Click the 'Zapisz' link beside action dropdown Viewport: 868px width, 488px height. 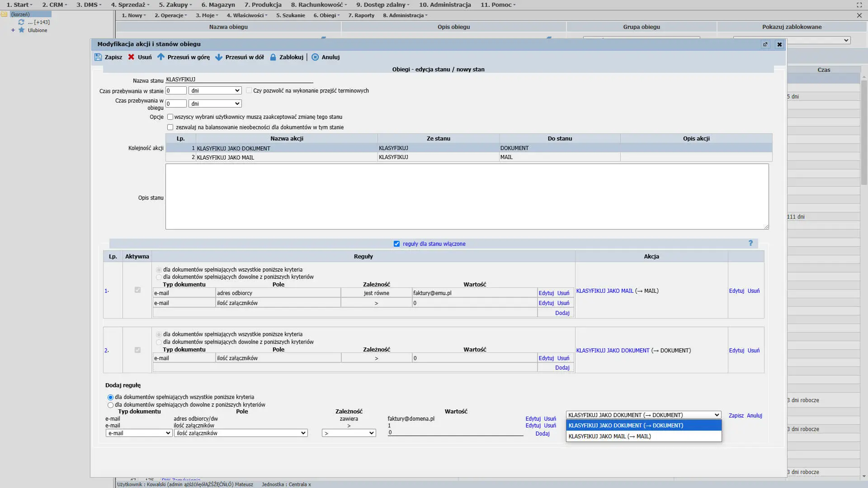click(x=736, y=415)
